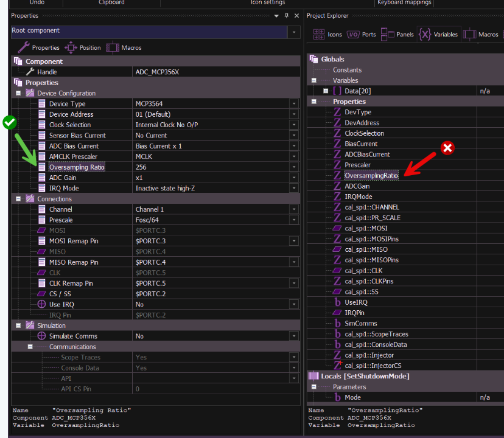Image resolution: width=504 pixels, height=438 pixels.
Task: Open the Icons tab in Project Explorer
Action: click(x=327, y=35)
